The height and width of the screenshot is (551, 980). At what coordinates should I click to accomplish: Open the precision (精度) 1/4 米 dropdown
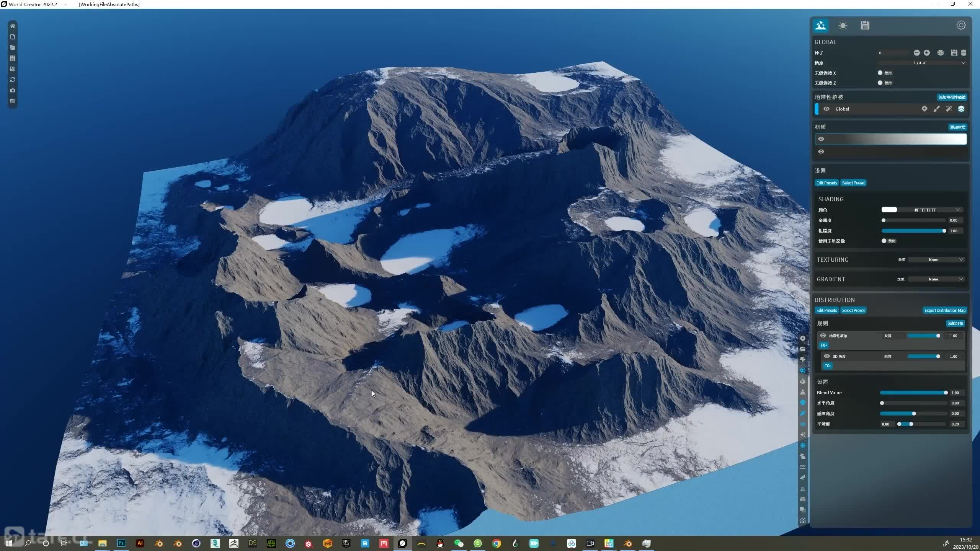point(922,63)
